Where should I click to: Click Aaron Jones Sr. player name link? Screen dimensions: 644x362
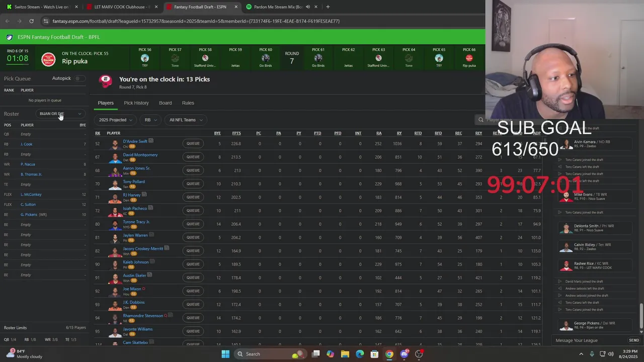tap(136, 168)
